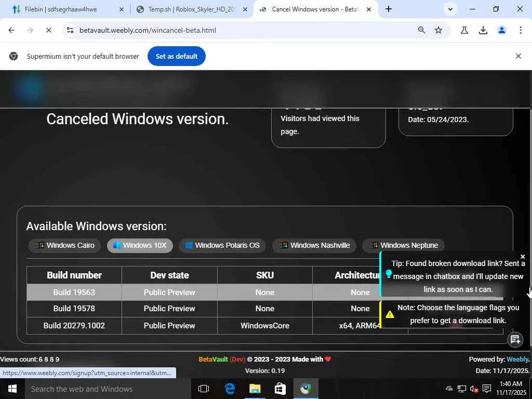
Task: Go back to the previous page
Action: [x=11, y=30]
